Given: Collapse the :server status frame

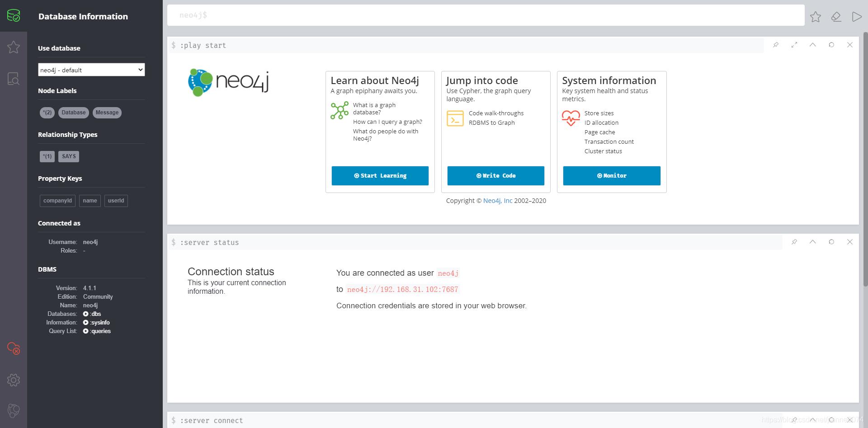Looking at the screenshot, I should tap(813, 242).
